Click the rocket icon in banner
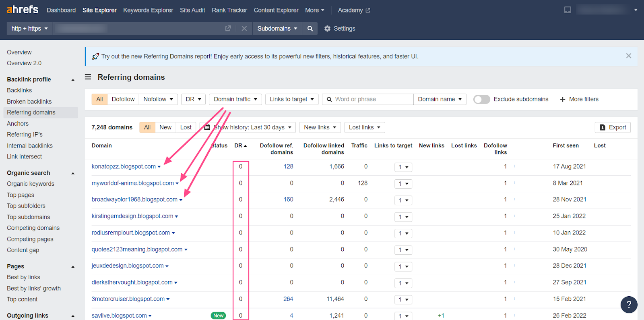Image resolution: width=644 pixels, height=320 pixels. click(95, 56)
